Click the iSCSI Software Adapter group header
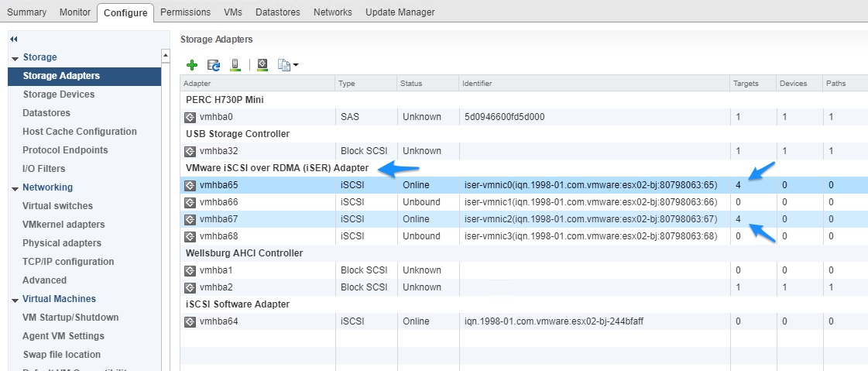Screen dimensions: 868x371 tap(238, 304)
